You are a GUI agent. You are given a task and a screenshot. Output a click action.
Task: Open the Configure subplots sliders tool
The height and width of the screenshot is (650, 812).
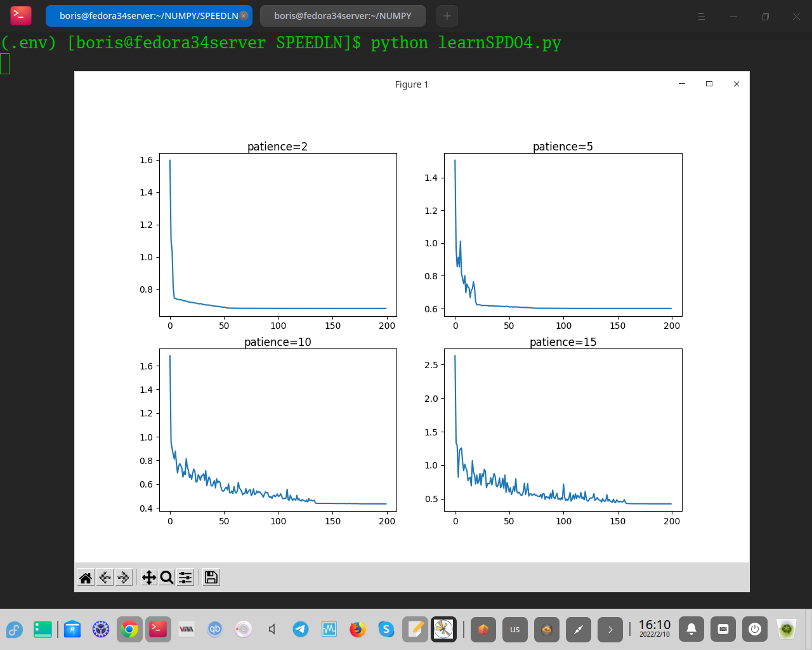(185, 577)
